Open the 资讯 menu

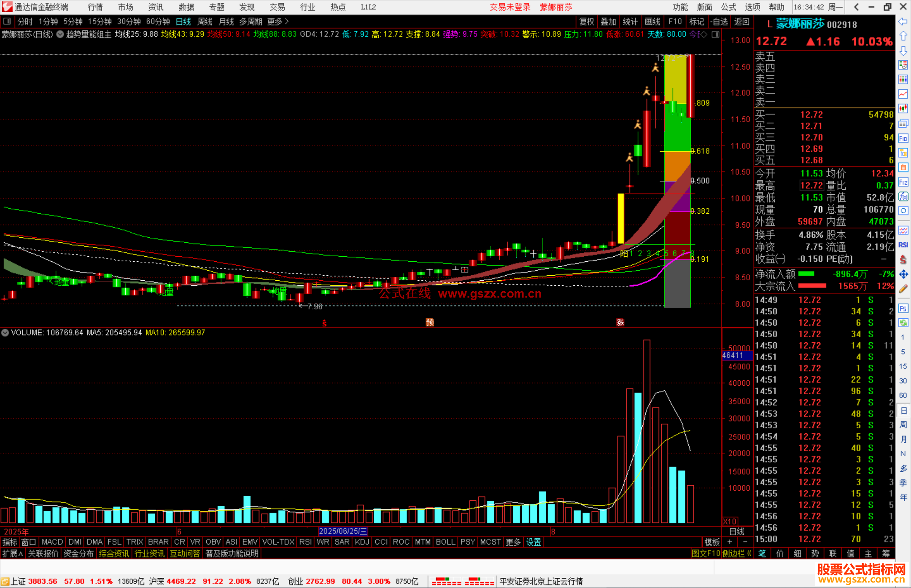[156, 7]
